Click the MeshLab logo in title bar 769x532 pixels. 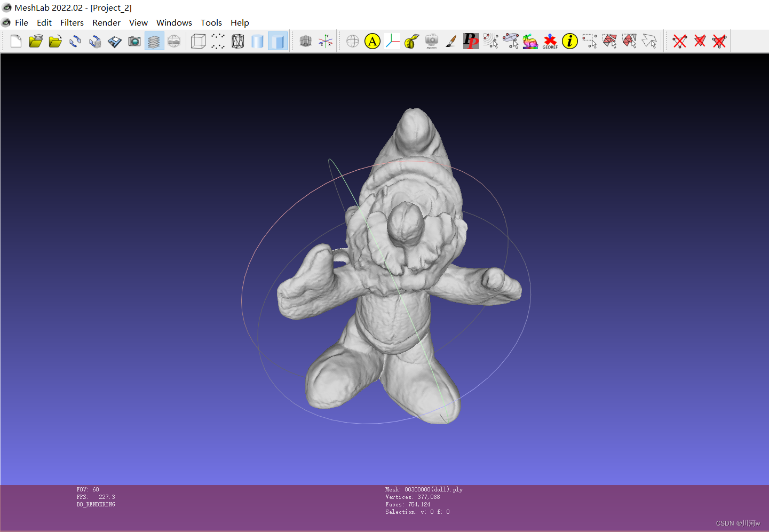click(7, 7)
